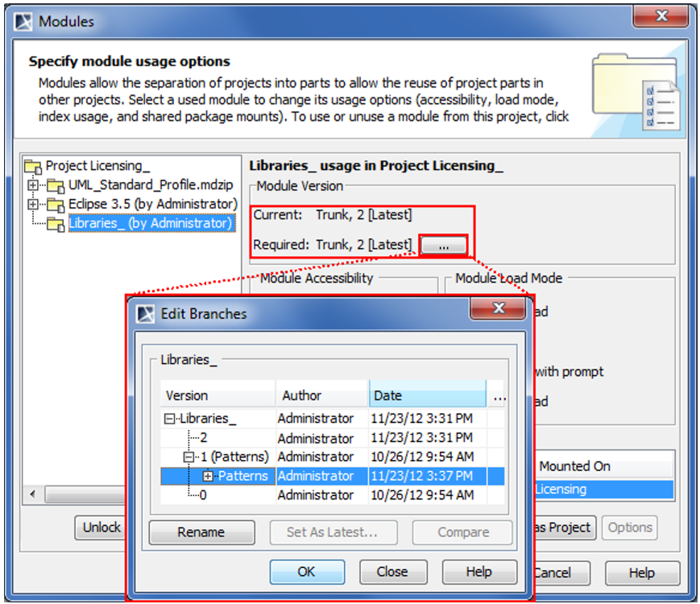Sort by the Version column header

217,395
